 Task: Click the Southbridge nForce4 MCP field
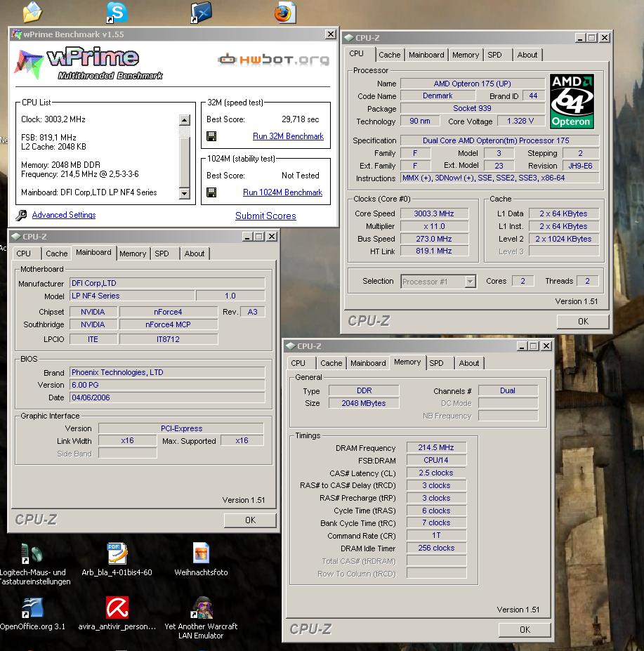[x=168, y=324]
